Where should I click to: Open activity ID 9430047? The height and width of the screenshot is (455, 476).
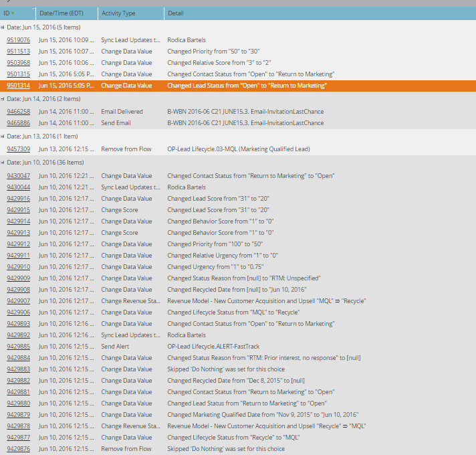19,176
